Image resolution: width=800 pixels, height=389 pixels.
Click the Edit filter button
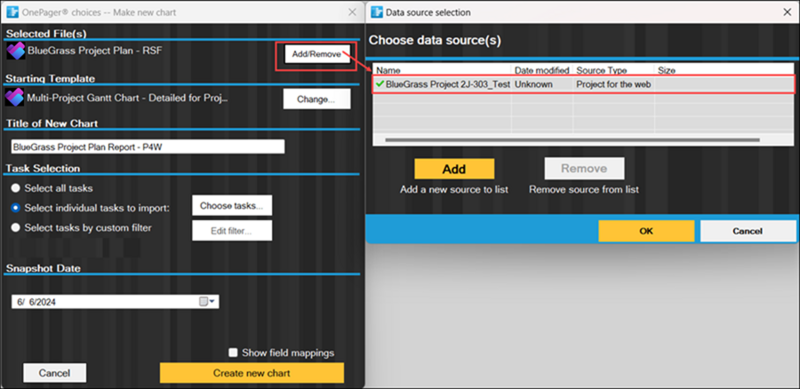point(232,231)
